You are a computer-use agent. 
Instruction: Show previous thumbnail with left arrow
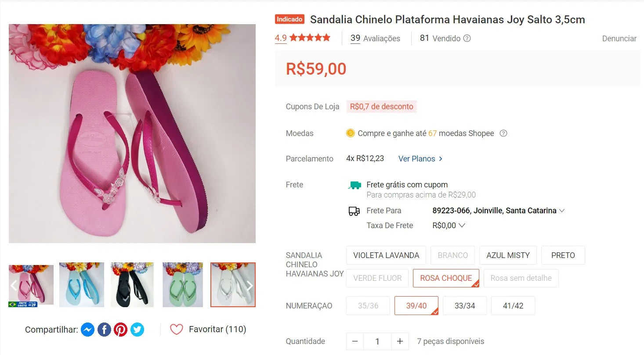[14, 286]
